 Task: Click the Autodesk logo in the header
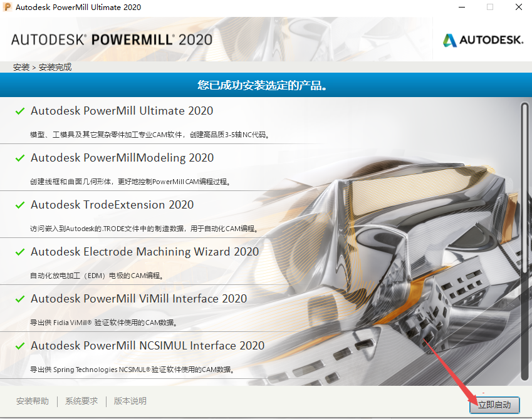(482, 40)
